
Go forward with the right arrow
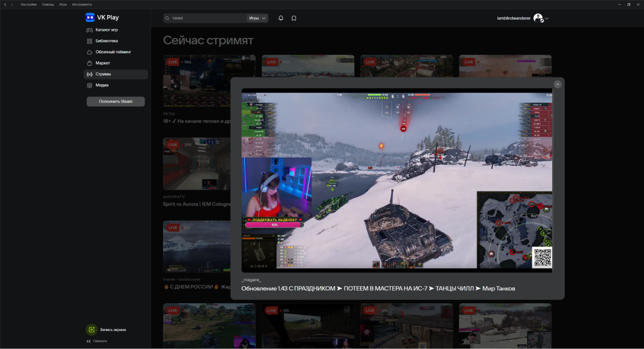click(12, 5)
